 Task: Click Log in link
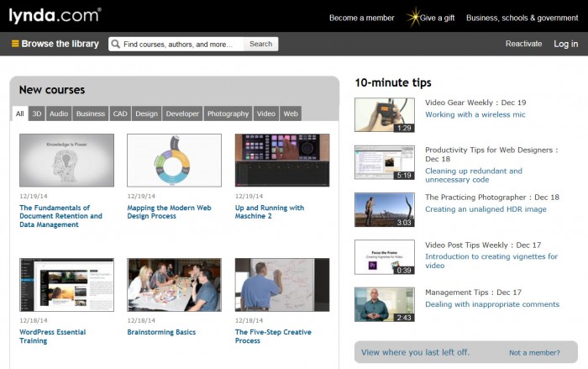566,44
